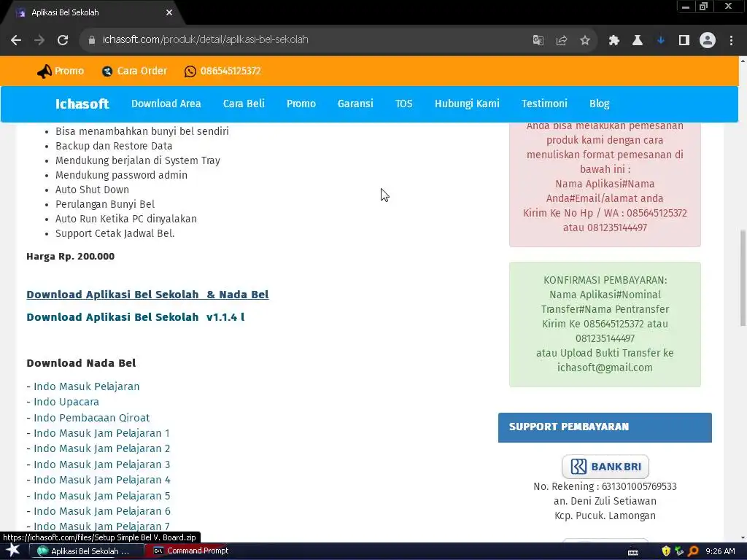Download Indo Masuk Jam Pelajaran 6

tap(102, 511)
